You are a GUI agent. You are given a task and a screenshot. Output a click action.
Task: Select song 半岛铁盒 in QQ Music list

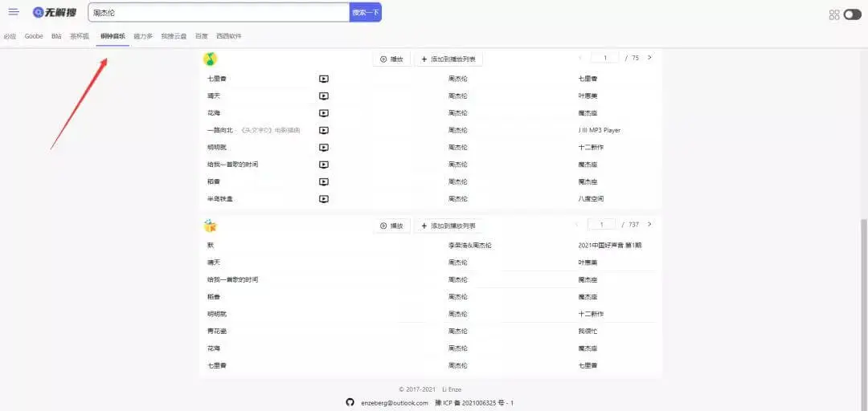[219, 198]
